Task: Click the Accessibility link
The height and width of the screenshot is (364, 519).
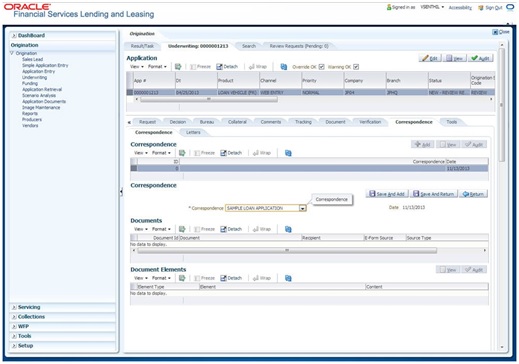Action: click(460, 7)
